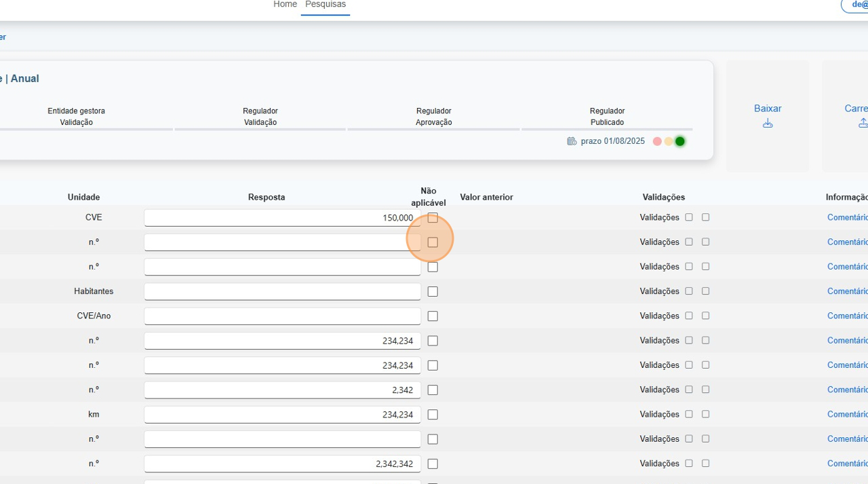This screenshot has height=484, width=868.
Task: Click the Resposta field containing 150,000
Action: [x=282, y=218]
